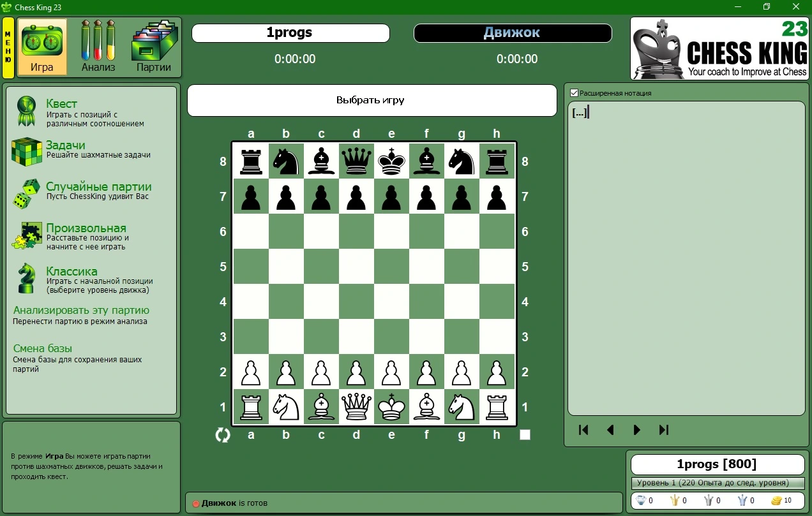Click the blue trophy counter icon
This screenshot has height=516, width=812.
tap(742, 501)
